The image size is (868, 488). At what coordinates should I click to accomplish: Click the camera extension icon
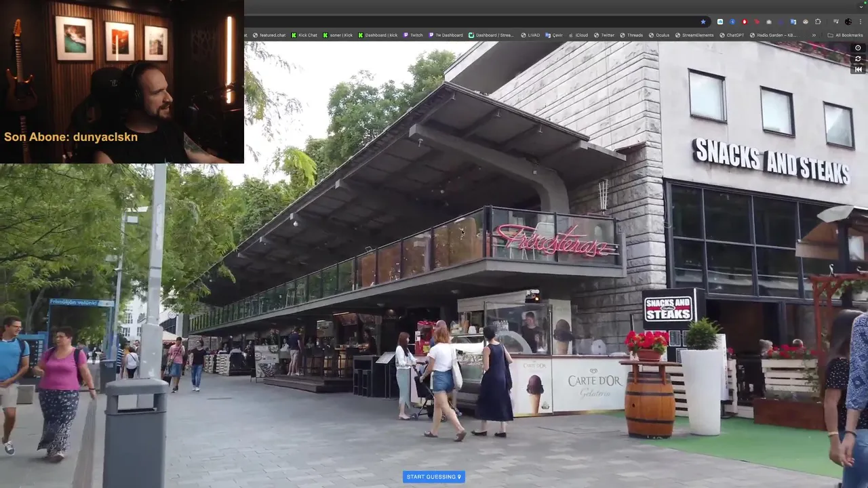coord(769,22)
